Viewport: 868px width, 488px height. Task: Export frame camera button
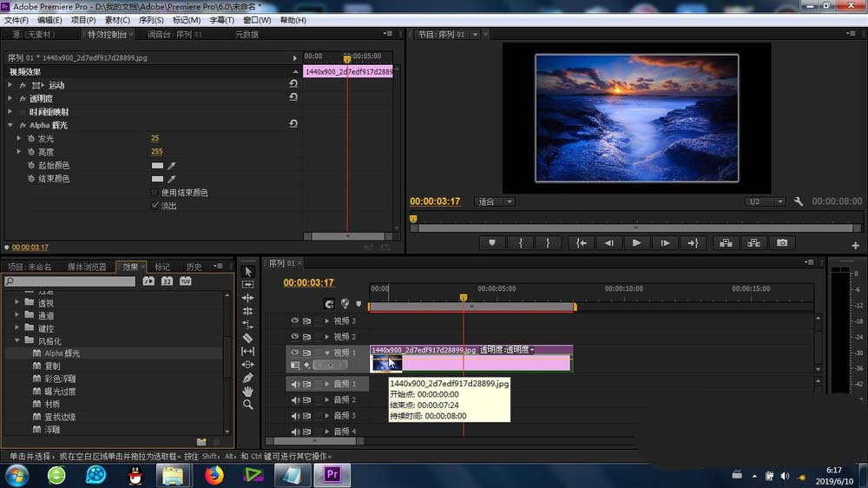click(x=782, y=242)
